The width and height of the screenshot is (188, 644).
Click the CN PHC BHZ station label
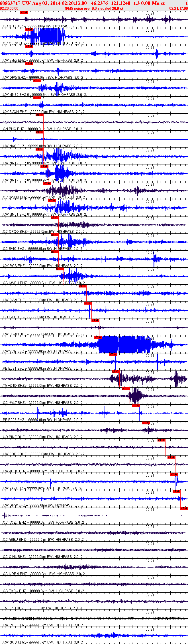tap(13, 129)
